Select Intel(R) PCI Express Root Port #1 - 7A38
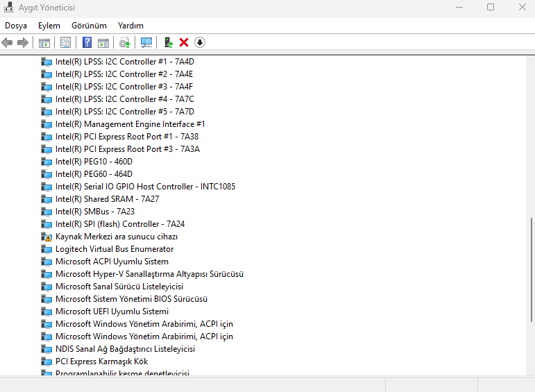This screenshot has height=392, width=535. tap(127, 137)
